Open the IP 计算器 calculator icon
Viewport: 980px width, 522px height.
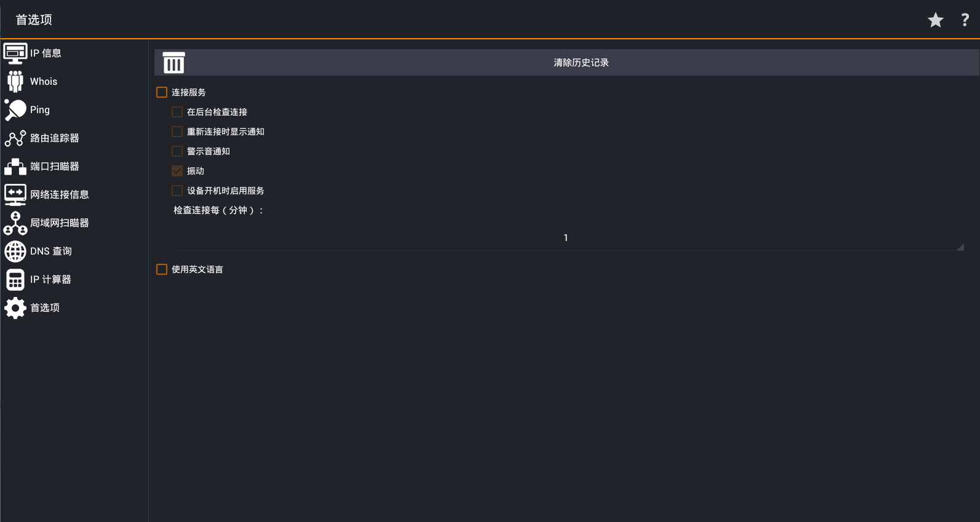pos(15,280)
